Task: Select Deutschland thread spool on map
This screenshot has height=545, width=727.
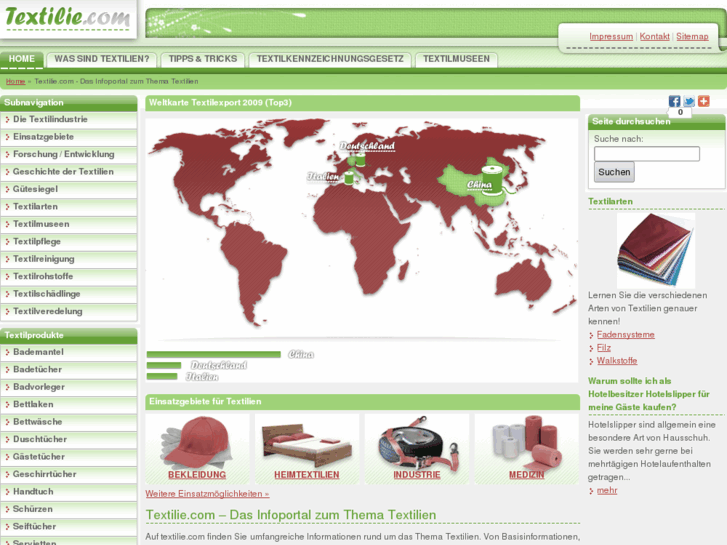Action: point(360,160)
